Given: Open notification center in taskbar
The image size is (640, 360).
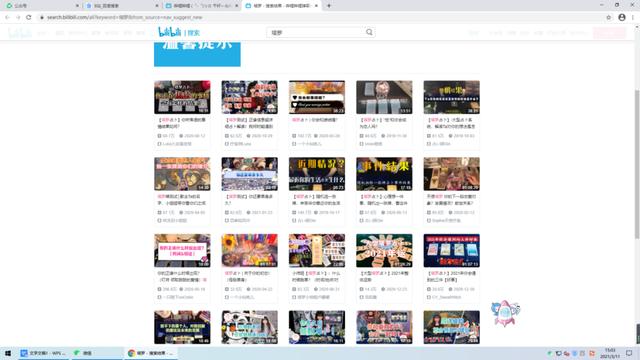Looking at the screenshot, I should 629,353.
